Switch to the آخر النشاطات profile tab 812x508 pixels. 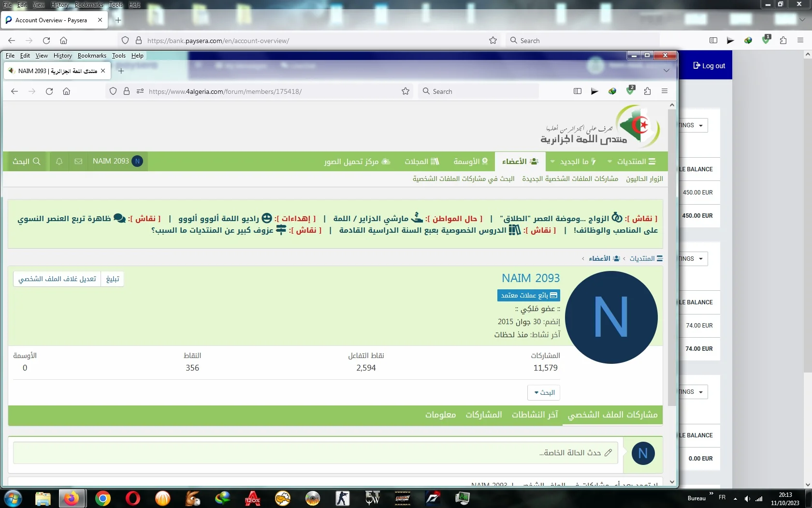[x=535, y=415]
